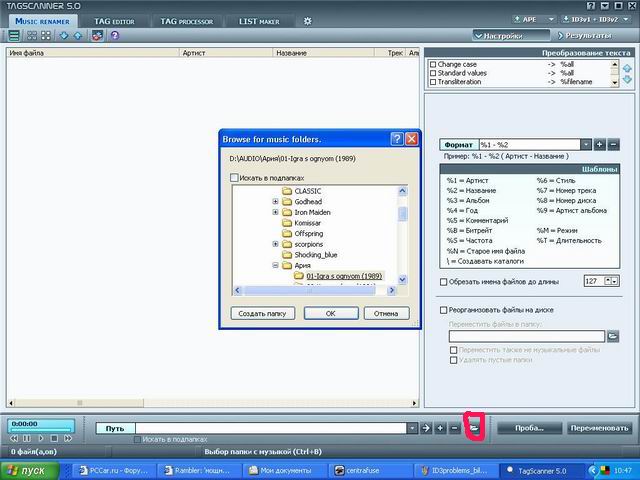Check 'Искать в подпапках' in the browse dialog

click(234, 177)
